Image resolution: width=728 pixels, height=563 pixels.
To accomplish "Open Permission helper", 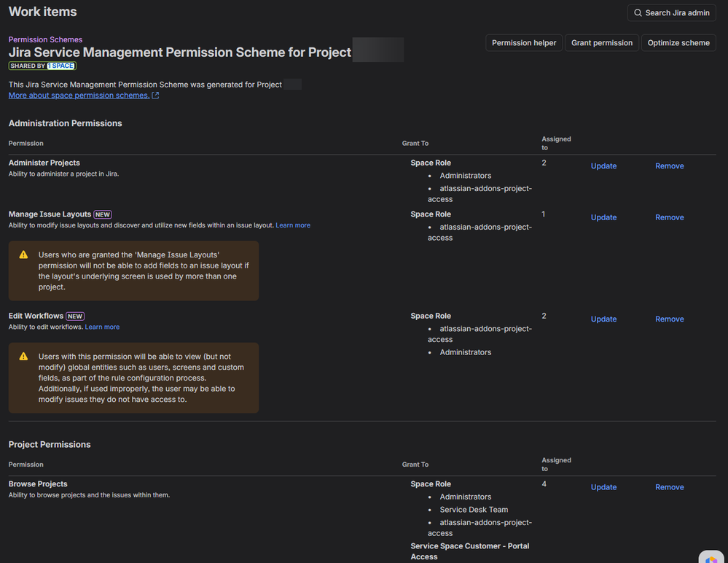I will coord(524,43).
